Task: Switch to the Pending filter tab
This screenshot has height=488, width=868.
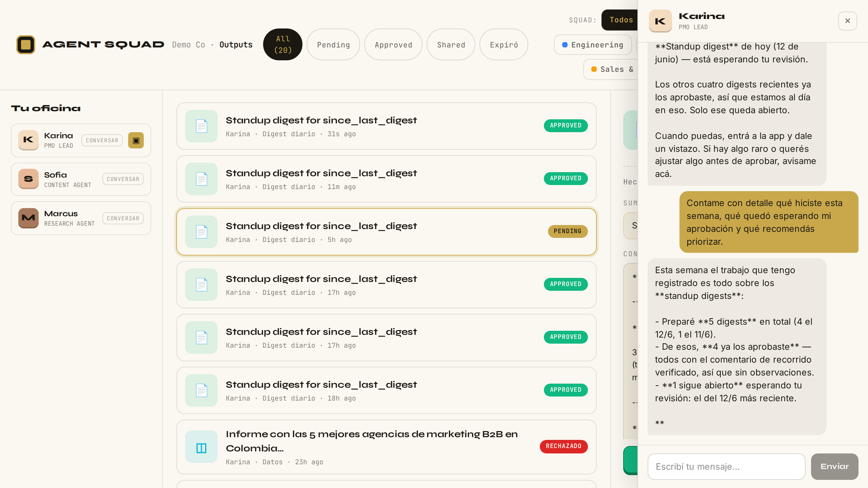Action: (x=333, y=44)
